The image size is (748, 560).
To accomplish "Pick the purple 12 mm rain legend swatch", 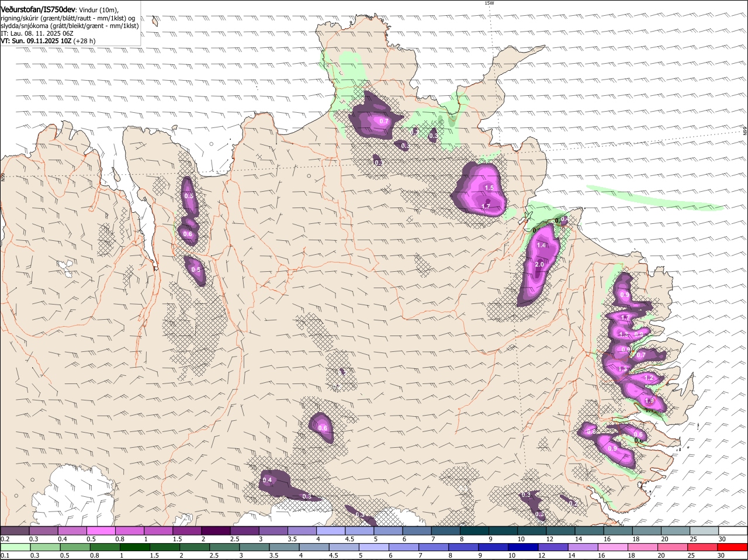I will pyautogui.click(x=553, y=548).
